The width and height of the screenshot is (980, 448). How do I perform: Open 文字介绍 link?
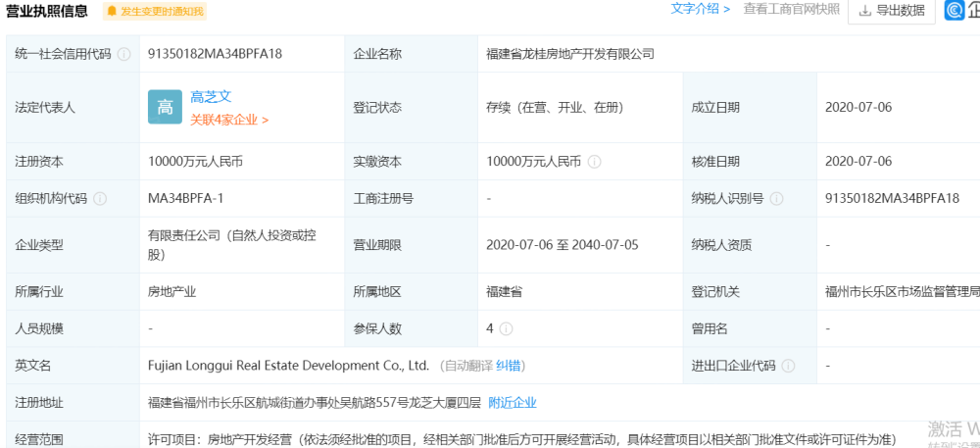[x=700, y=10]
